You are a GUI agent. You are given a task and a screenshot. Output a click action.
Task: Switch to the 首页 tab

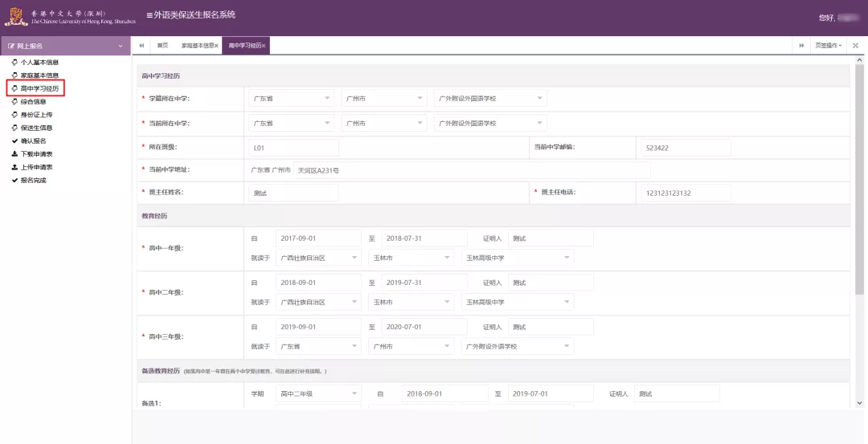[162, 46]
